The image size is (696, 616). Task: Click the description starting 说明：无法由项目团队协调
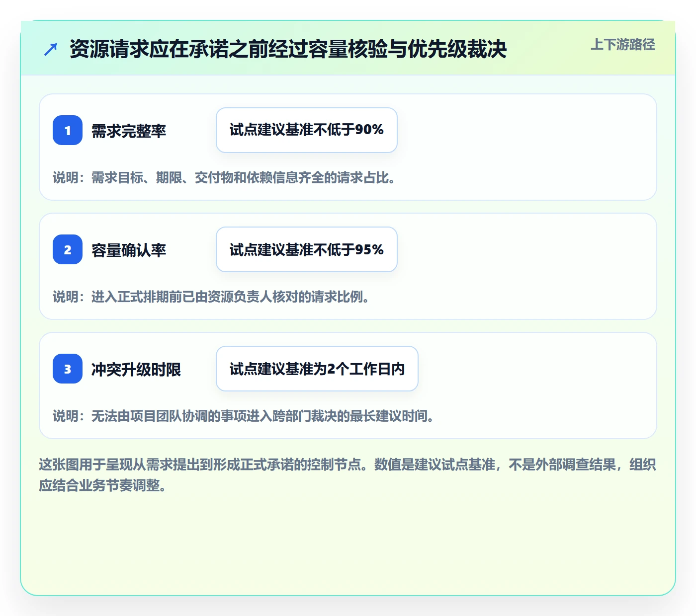(244, 416)
